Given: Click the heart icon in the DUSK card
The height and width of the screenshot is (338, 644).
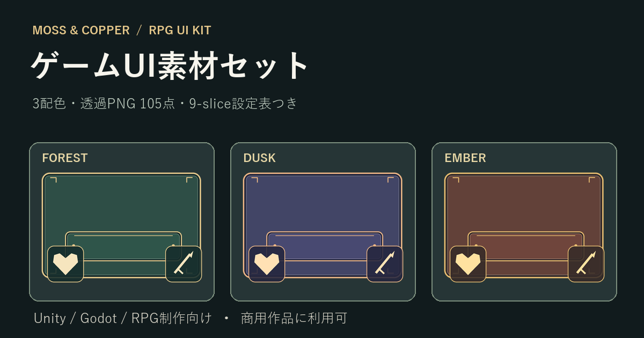Looking at the screenshot, I should (267, 264).
